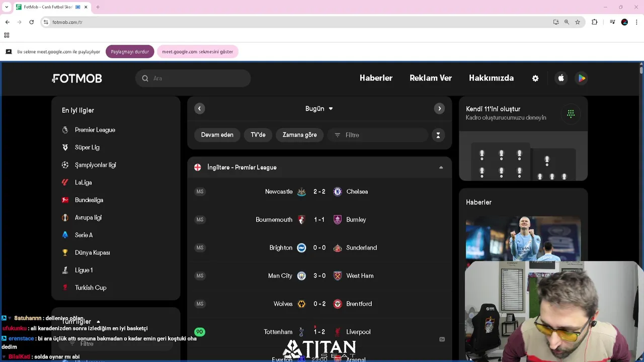Image resolution: width=644 pixels, height=362 pixels.
Task: Toggle the TV'de filter
Action: (x=258, y=135)
